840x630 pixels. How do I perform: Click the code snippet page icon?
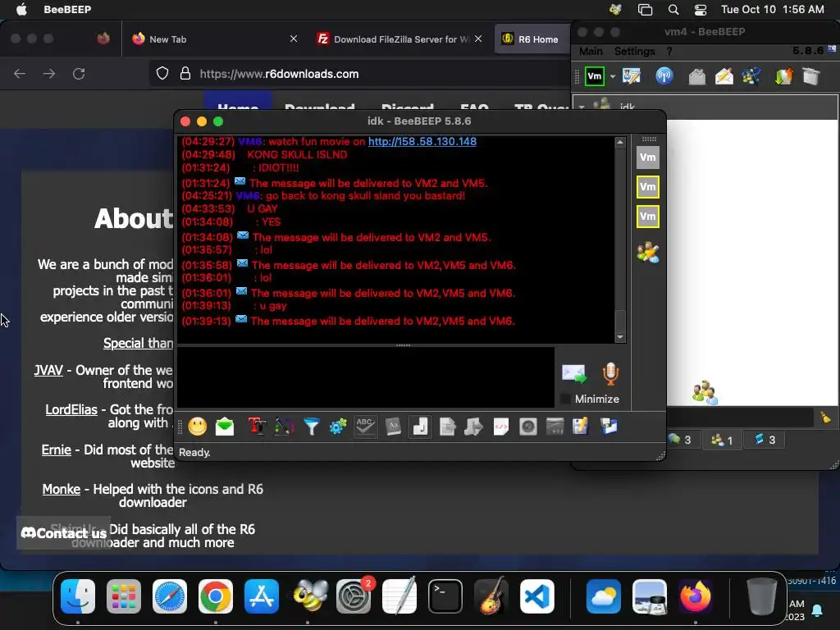tap(501, 427)
